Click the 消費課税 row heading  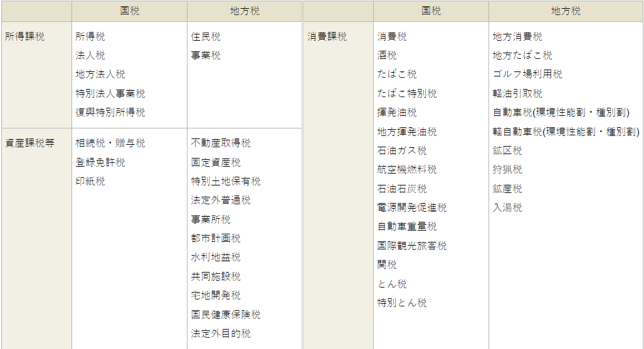click(x=327, y=36)
